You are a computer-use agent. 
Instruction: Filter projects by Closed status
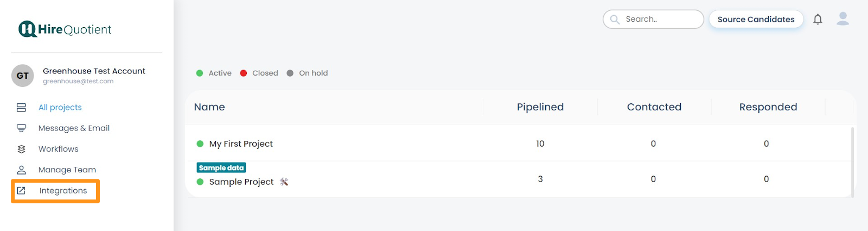[259, 73]
